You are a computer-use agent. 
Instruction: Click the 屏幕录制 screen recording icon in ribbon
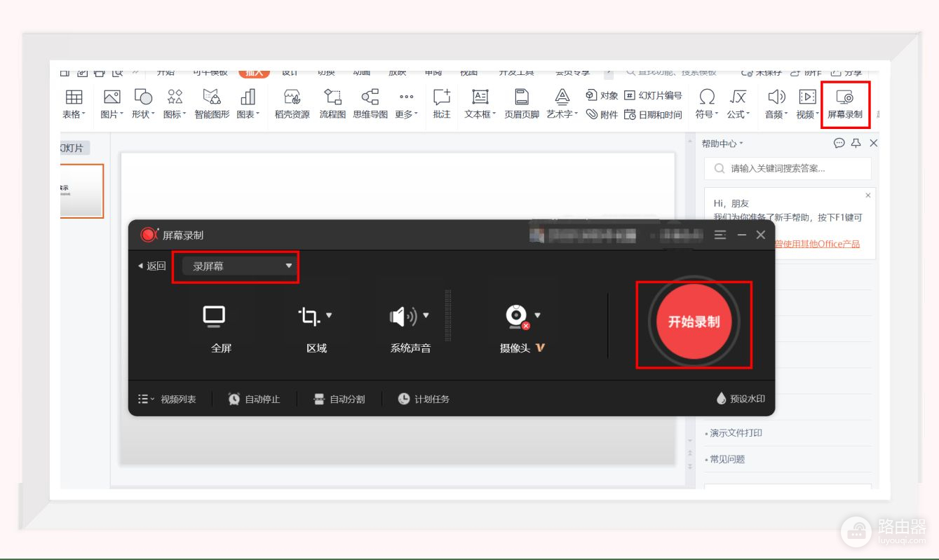(x=844, y=105)
